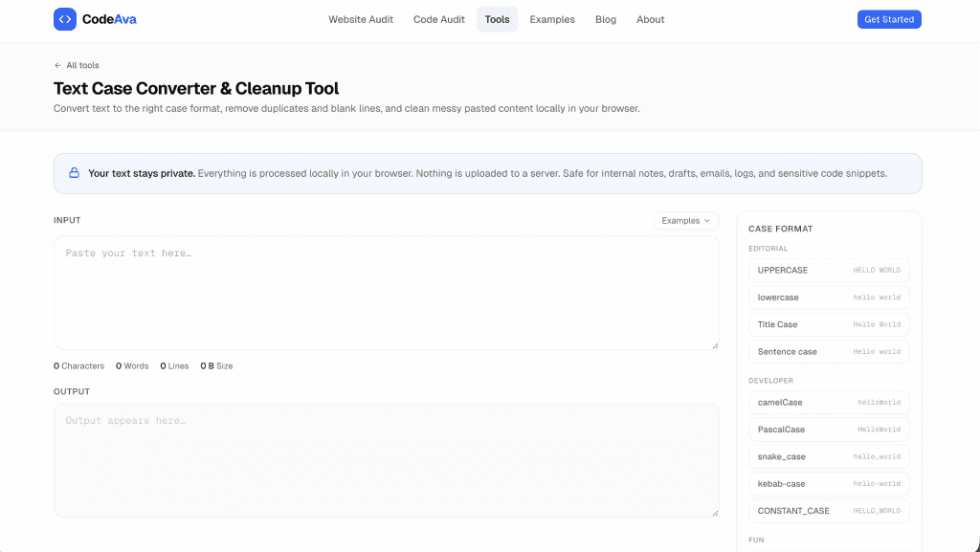Image resolution: width=980 pixels, height=552 pixels.
Task: Select the Tools nav item
Action: click(x=497, y=19)
